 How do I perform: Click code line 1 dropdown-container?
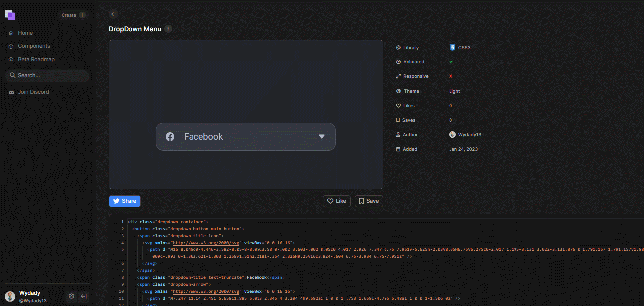point(168,222)
